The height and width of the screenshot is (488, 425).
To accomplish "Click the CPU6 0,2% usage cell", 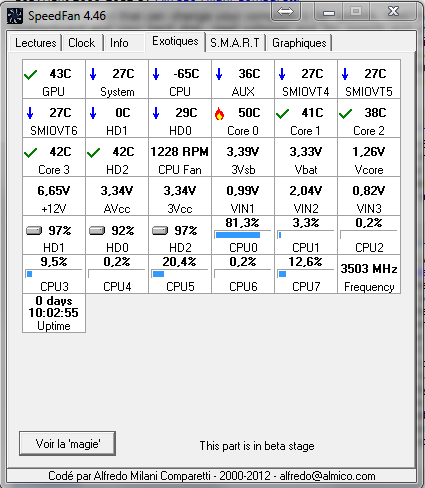I will [243, 274].
